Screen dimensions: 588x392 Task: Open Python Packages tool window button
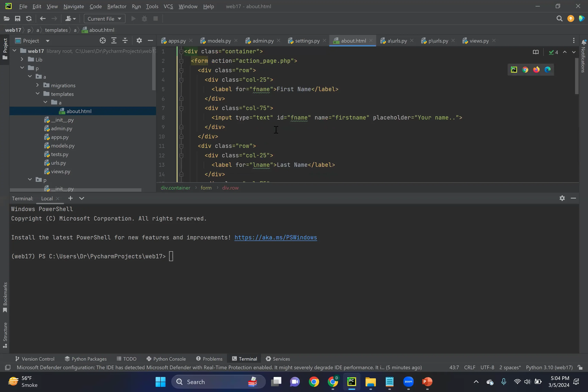tap(86, 359)
